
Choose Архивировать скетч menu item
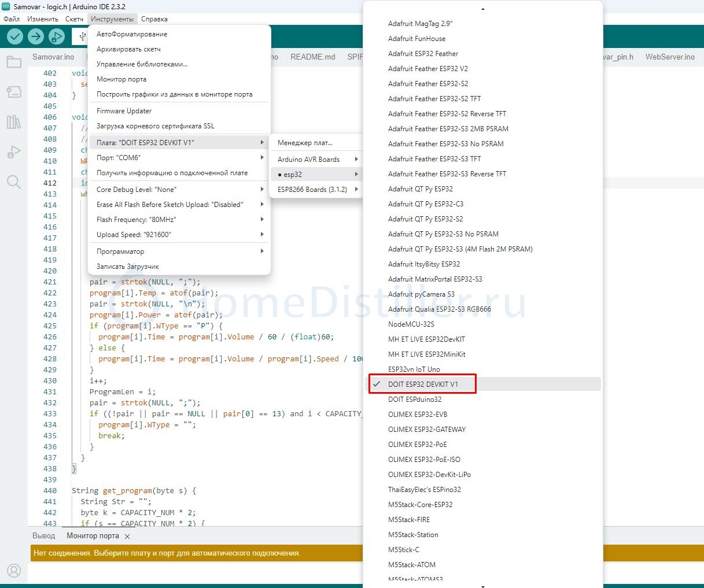click(x=179, y=49)
